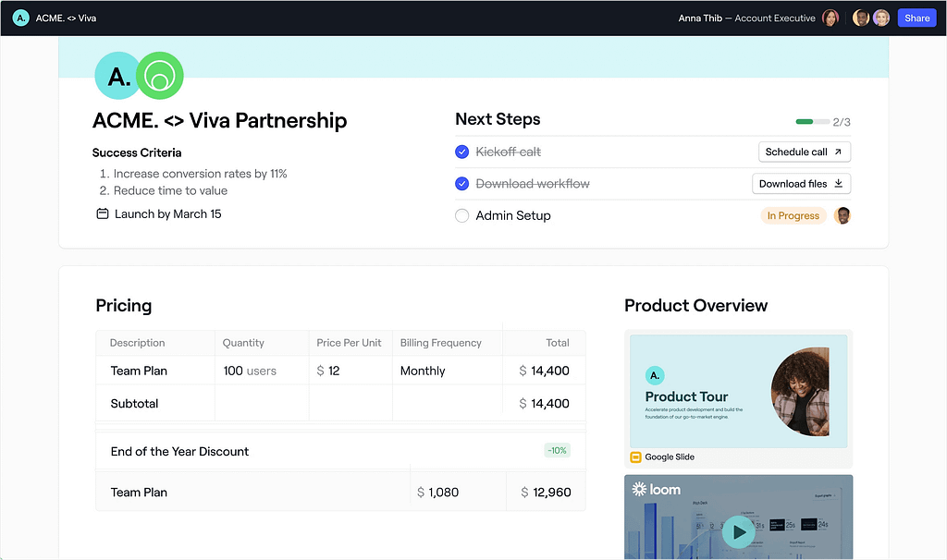The height and width of the screenshot is (560, 947).
Task: Click the Next Steps 2/3 progress bar
Action: (812, 122)
